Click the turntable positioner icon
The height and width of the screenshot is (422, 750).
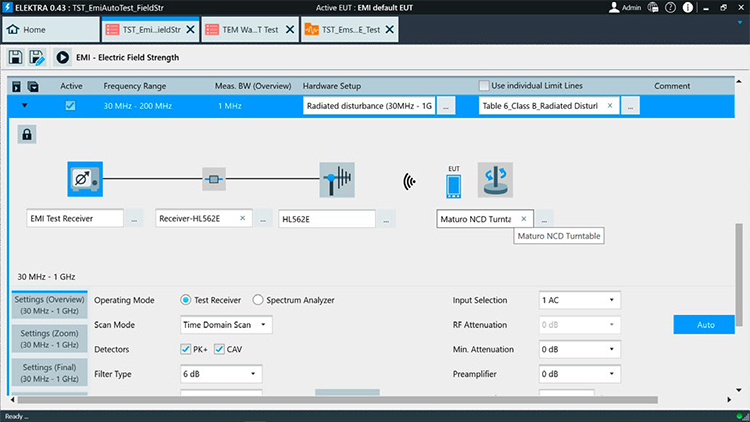(495, 180)
